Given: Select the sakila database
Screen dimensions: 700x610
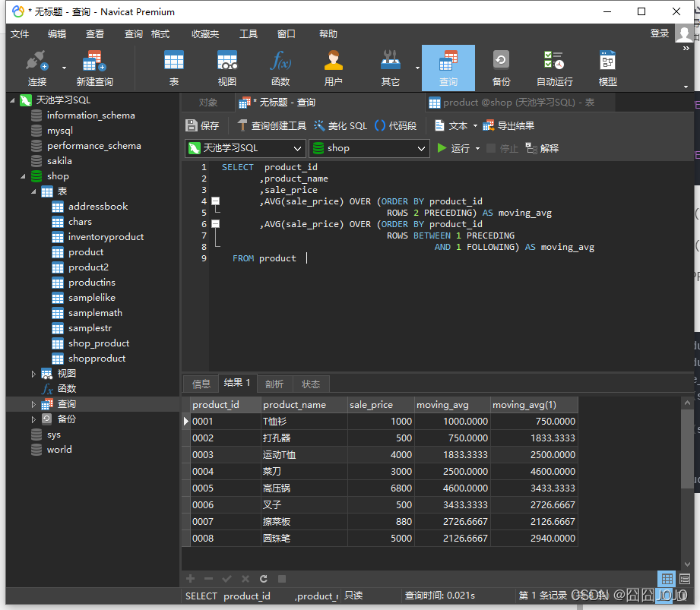Looking at the screenshot, I should click(59, 161).
